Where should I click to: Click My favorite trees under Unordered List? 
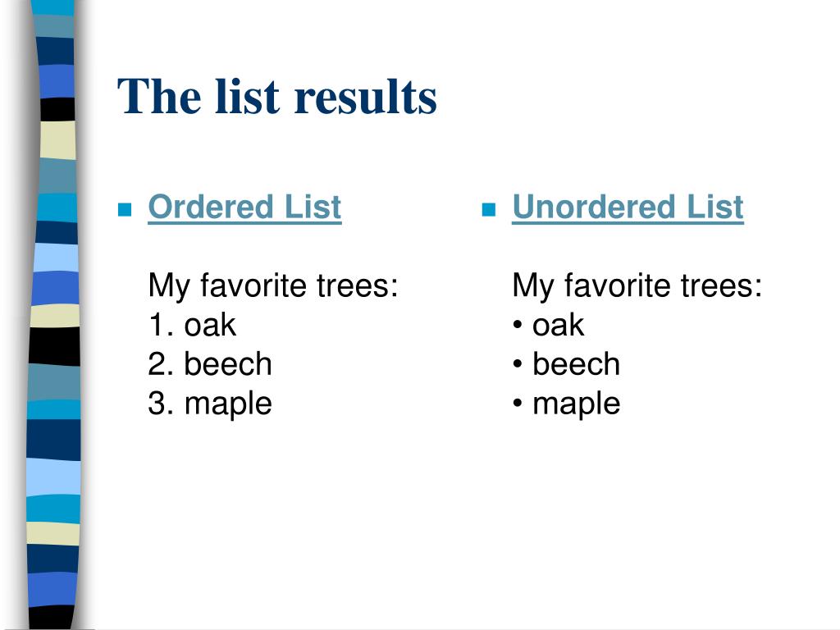point(637,286)
